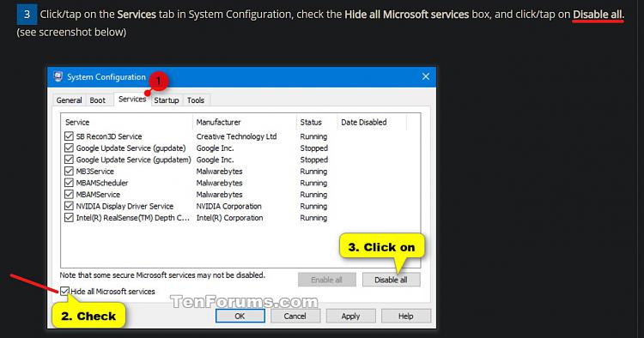The width and height of the screenshot is (644, 338).
Task: Open Help from the dialog
Action: [x=406, y=316]
